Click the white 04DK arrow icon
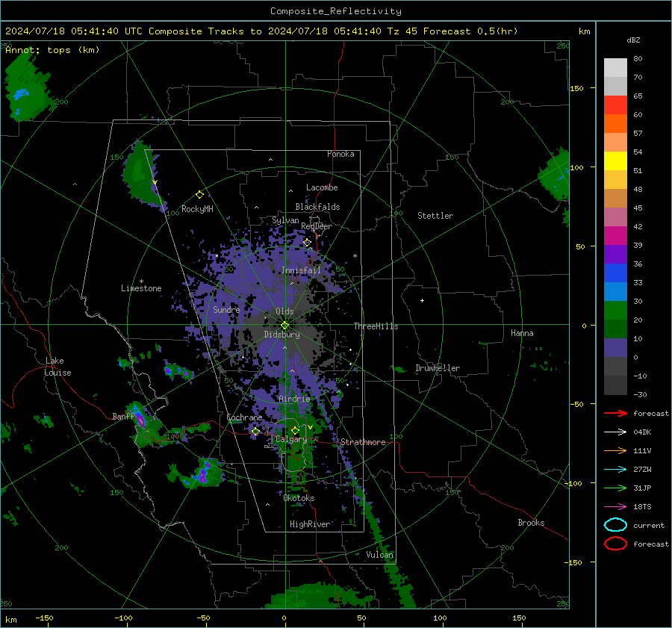The height and width of the screenshot is (628, 672). pyautogui.click(x=615, y=432)
